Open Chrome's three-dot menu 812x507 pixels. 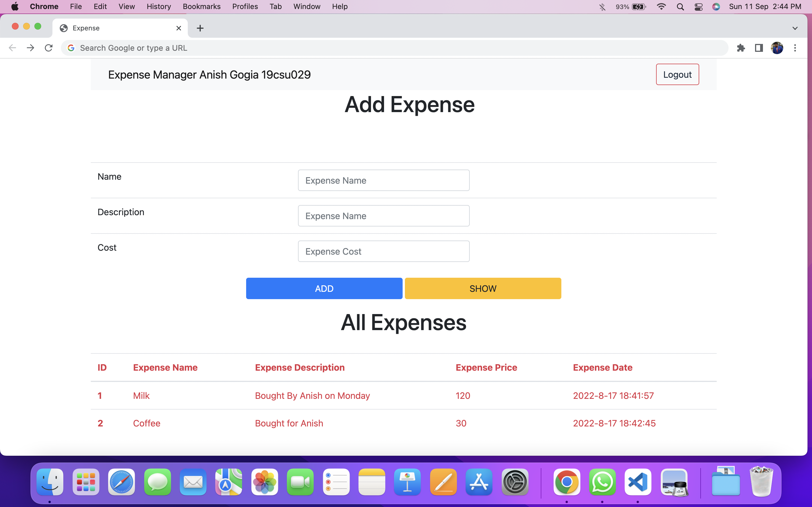click(795, 48)
